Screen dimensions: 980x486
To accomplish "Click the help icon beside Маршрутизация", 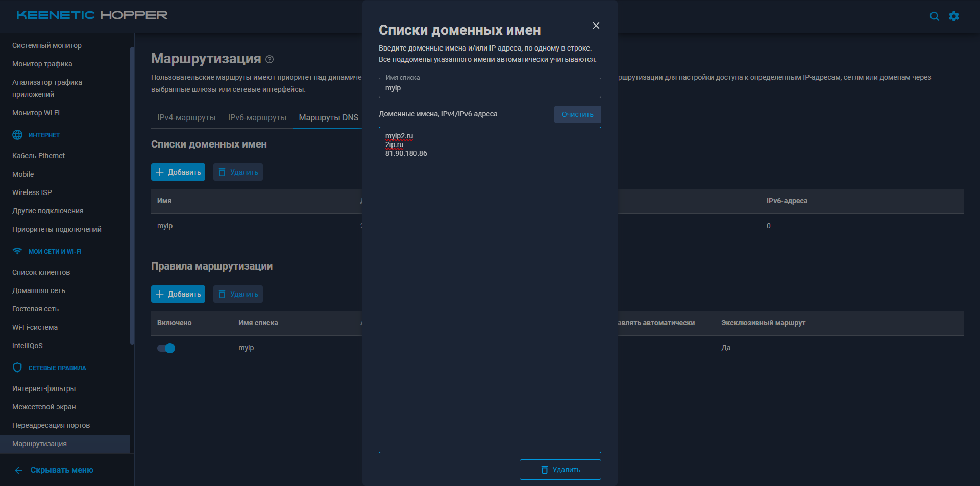I will click(x=269, y=59).
